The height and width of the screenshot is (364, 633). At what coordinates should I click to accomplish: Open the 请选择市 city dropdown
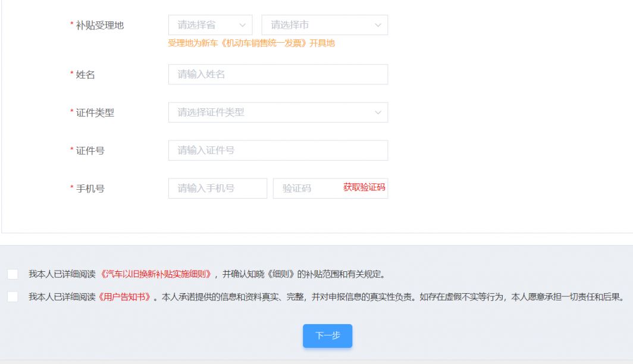coord(325,25)
